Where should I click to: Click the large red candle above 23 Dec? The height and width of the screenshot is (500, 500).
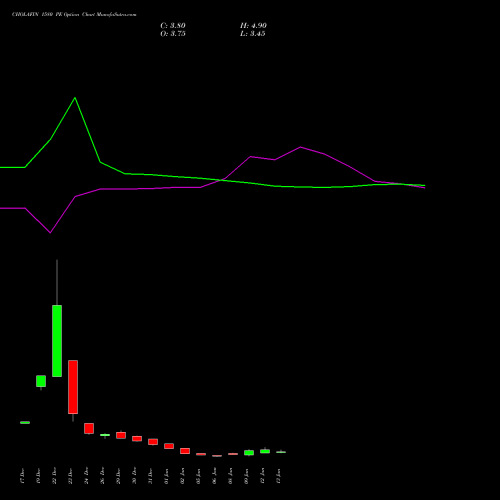click(73, 387)
